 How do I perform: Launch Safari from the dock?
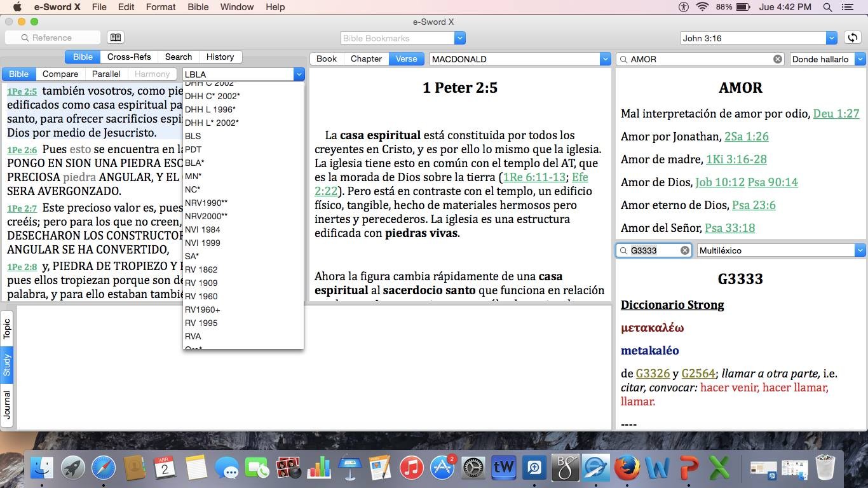(x=104, y=469)
